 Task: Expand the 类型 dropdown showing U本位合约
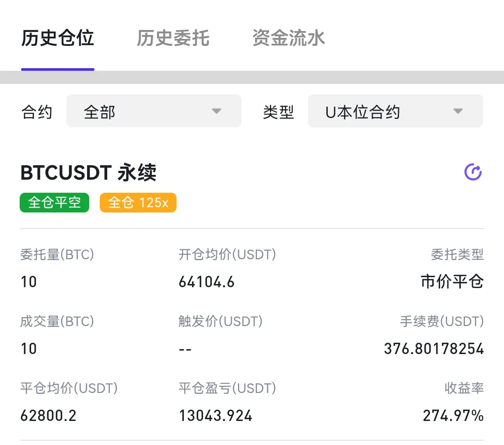(395, 111)
